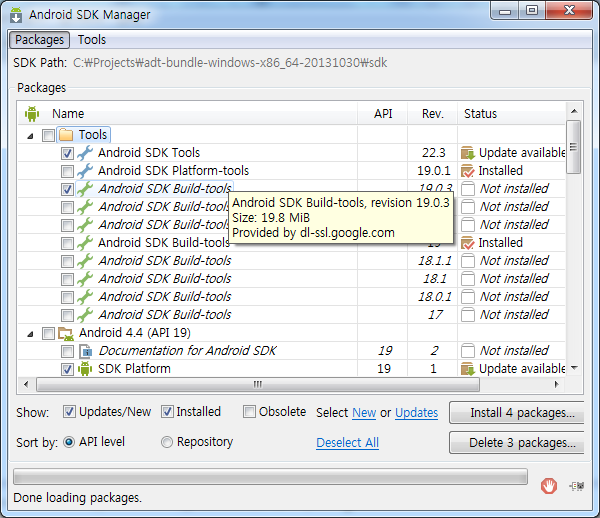
Task: Click the Android robot icon in Name header
Action: [x=32, y=114]
